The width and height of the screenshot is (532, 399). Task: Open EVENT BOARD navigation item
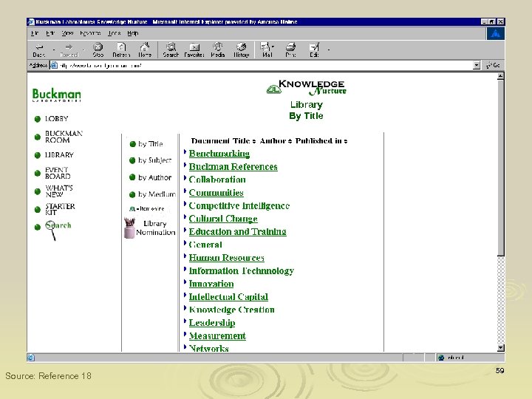click(x=58, y=173)
